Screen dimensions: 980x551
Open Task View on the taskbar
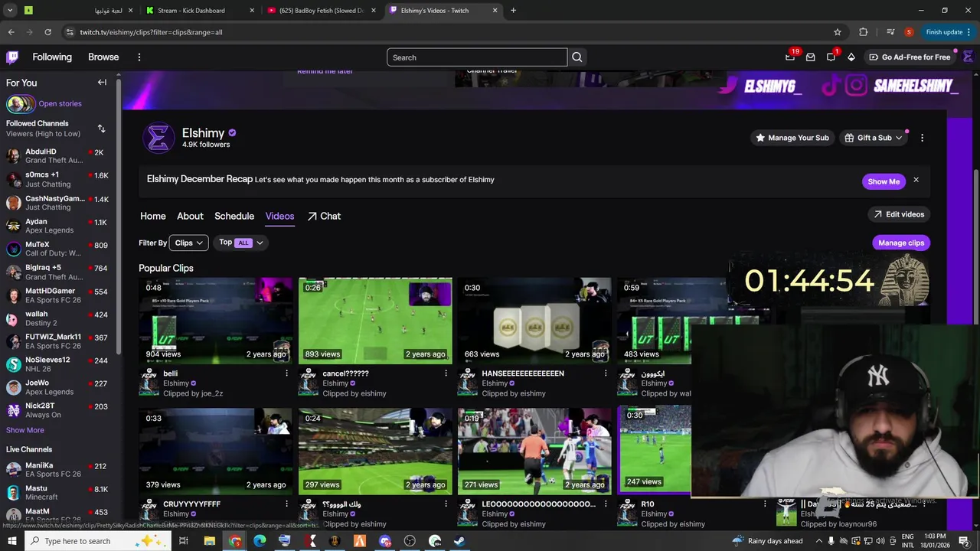pyautogui.click(x=184, y=541)
